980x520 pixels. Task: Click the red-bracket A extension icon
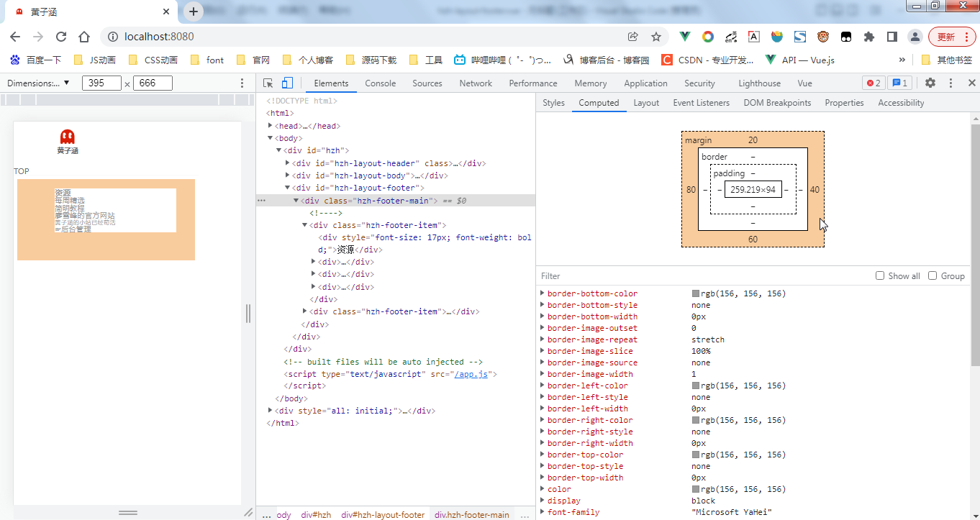tap(753, 37)
